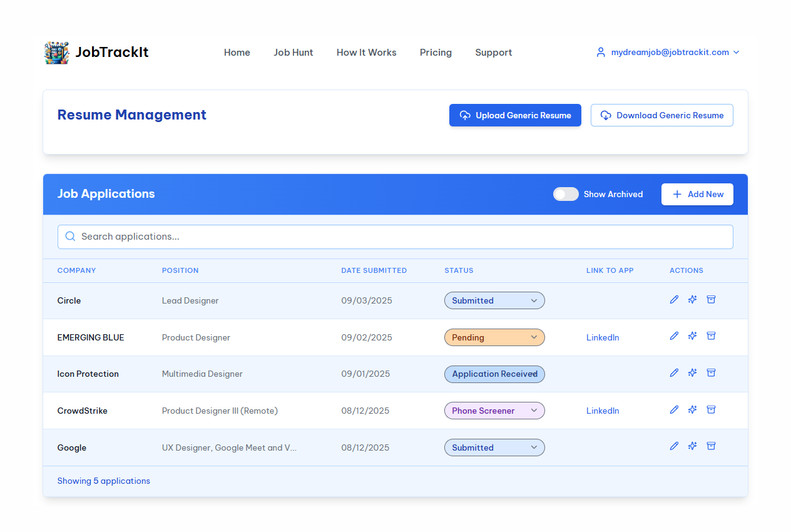Viewport: 791px width, 532px height.
Task: Go to Home in the navigation
Action: point(237,53)
